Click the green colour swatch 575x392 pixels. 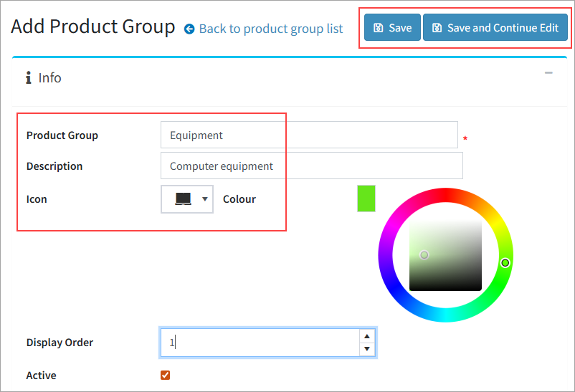pyautogui.click(x=366, y=199)
